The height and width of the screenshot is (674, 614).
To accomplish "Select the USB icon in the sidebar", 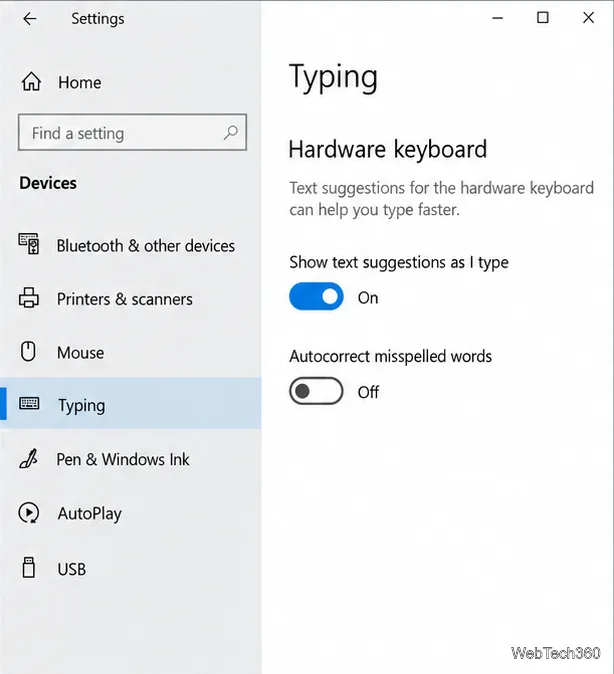I will pos(29,567).
